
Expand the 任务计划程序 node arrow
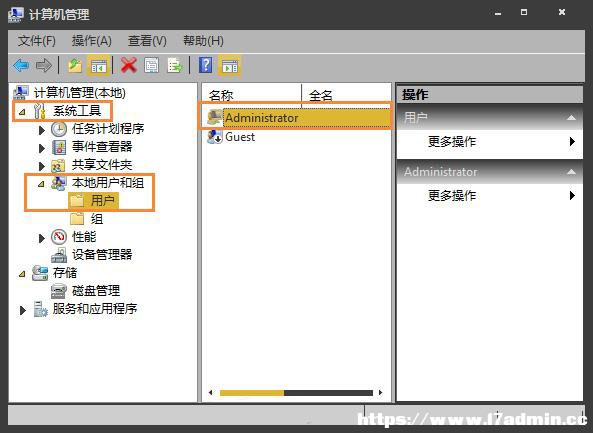click(42, 130)
